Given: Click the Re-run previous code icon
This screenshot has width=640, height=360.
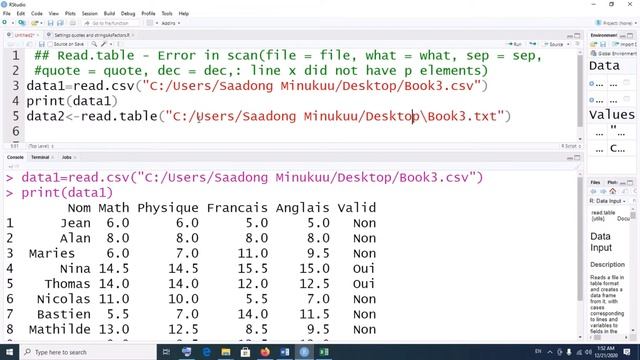Looking at the screenshot, I should pos(533,44).
